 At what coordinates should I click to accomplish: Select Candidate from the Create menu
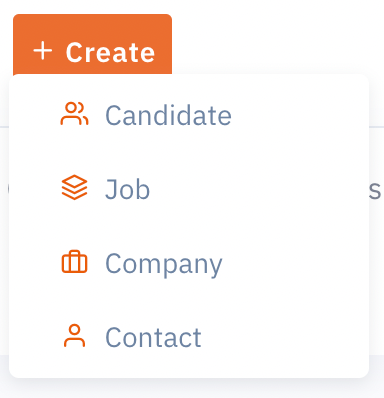point(189,115)
